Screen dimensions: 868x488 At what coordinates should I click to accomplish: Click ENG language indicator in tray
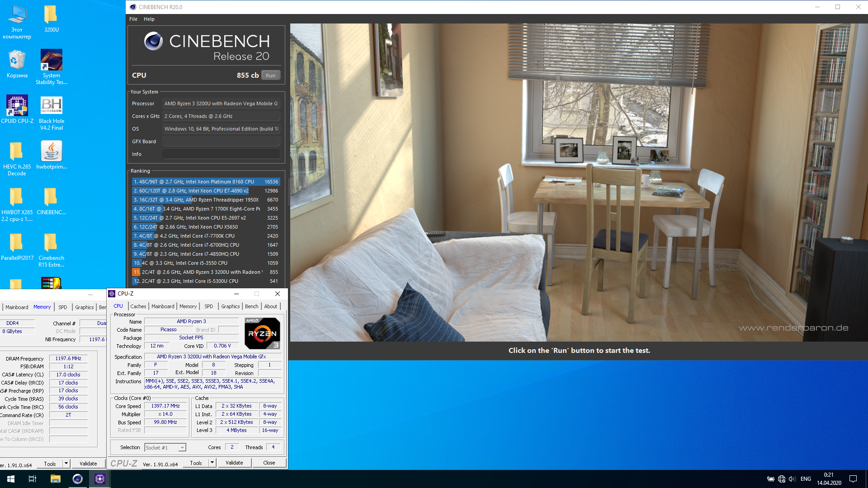(806, 479)
